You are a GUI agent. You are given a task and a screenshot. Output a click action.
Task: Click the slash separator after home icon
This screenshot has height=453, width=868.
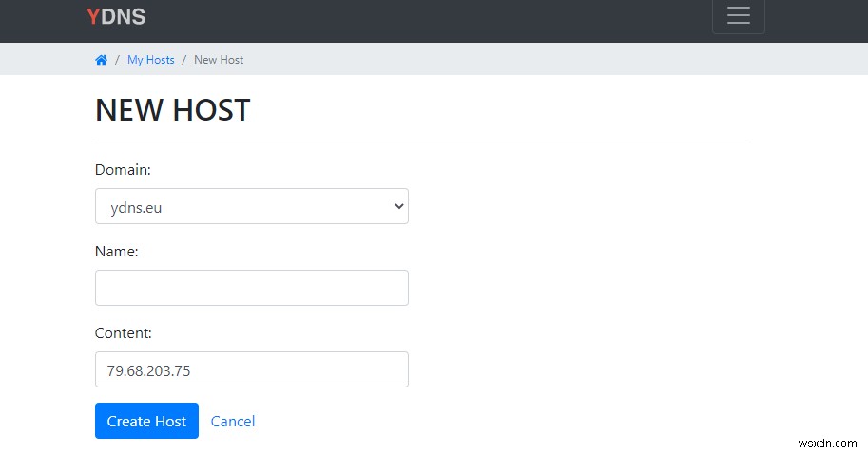(117, 60)
